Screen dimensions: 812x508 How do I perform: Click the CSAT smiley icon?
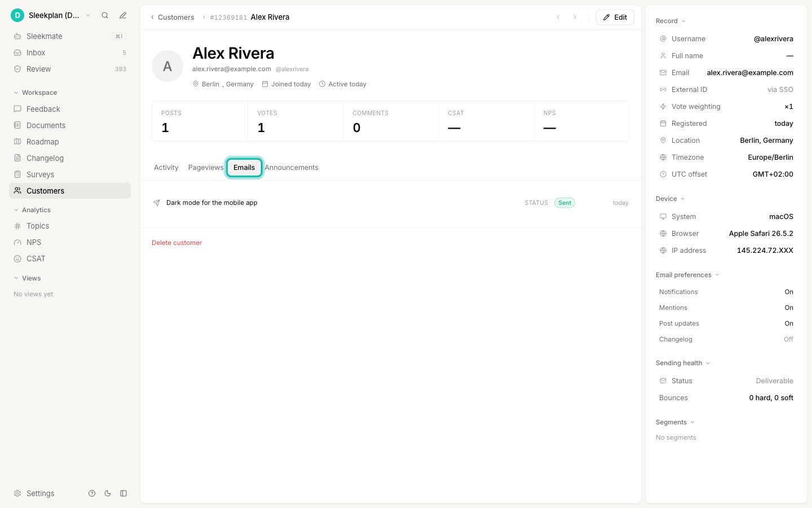tap(17, 259)
